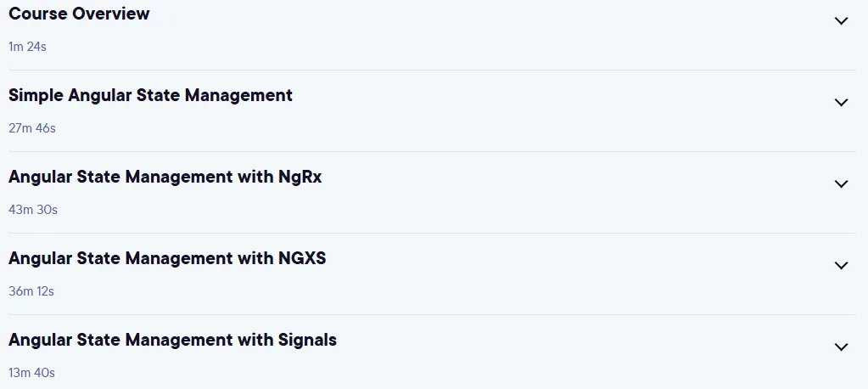The height and width of the screenshot is (389, 868).
Task: Click the 36m 12s duration label
Action: click(x=31, y=291)
